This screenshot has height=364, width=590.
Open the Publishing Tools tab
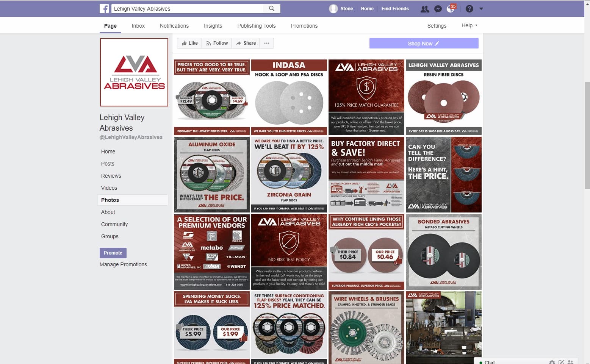pyautogui.click(x=257, y=26)
